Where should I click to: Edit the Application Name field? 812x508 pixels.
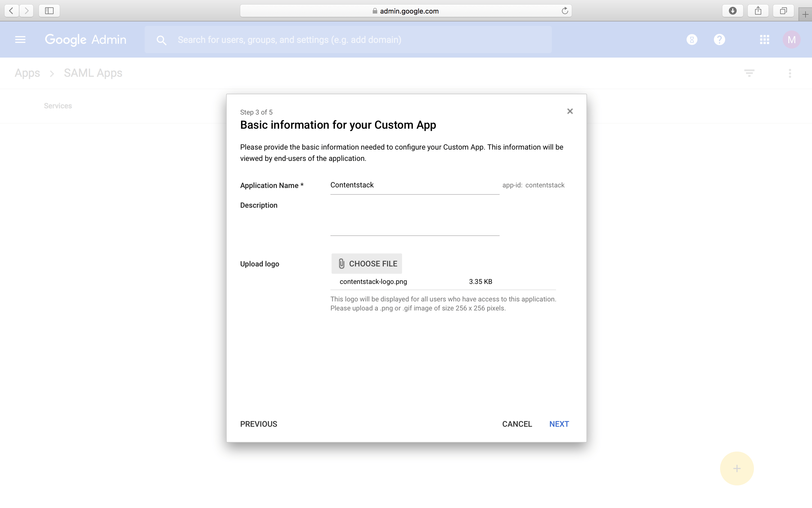coord(415,185)
